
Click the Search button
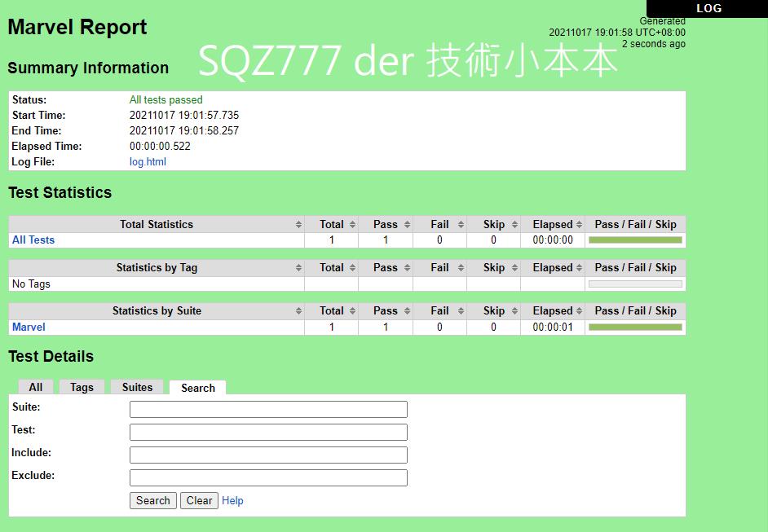152,501
